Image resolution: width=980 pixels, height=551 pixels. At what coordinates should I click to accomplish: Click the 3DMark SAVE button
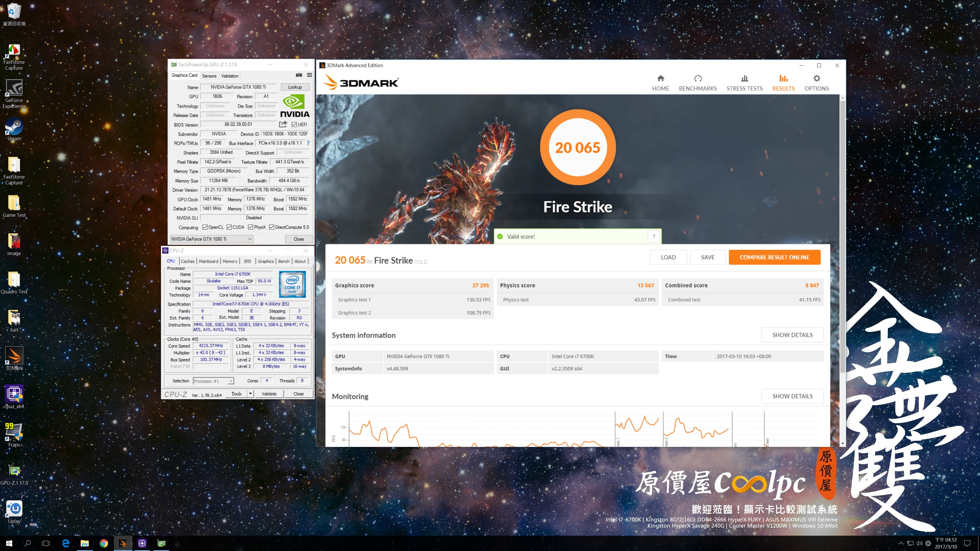pos(708,257)
